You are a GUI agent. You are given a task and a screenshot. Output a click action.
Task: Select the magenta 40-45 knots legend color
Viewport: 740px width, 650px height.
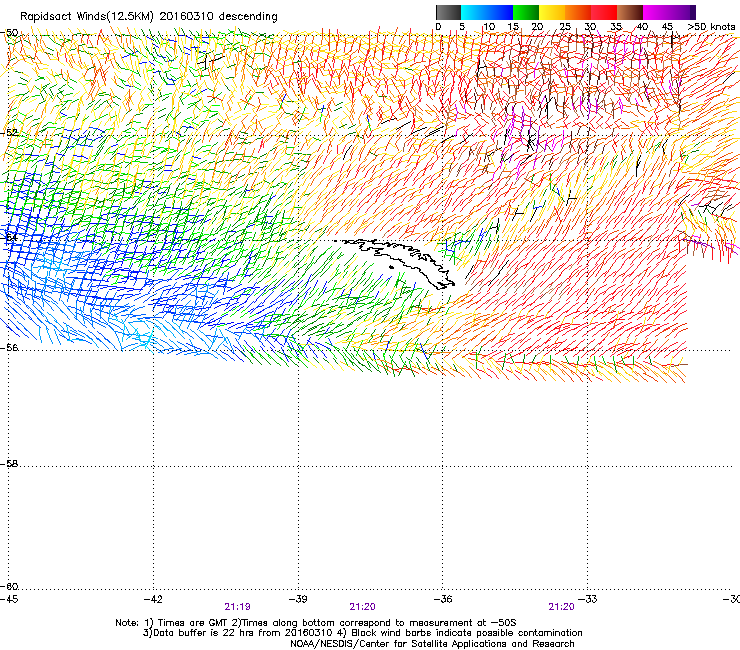point(656,12)
